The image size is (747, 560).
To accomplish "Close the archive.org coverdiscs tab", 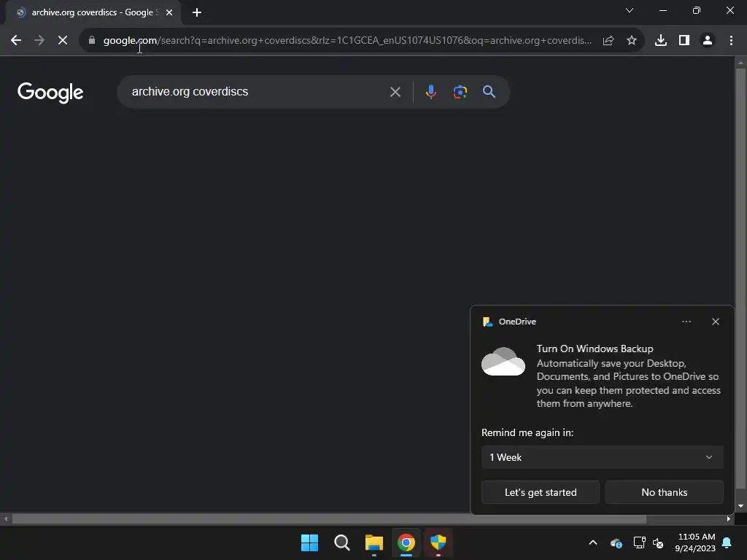I will point(169,12).
